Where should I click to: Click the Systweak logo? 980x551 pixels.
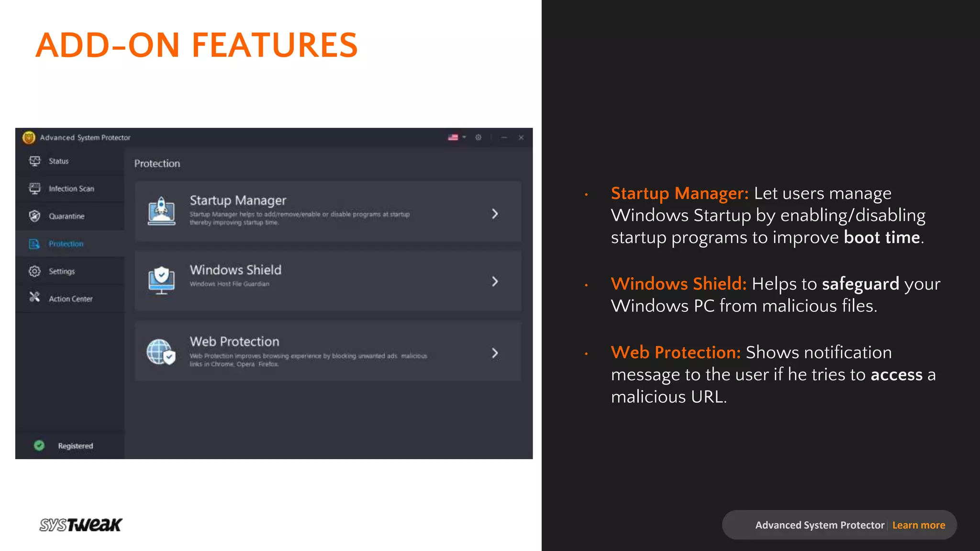80,525
